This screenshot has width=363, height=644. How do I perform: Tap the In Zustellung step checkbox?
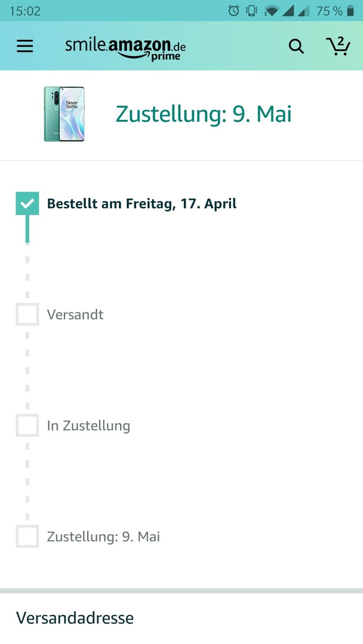pyautogui.click(x=27, y=425)
